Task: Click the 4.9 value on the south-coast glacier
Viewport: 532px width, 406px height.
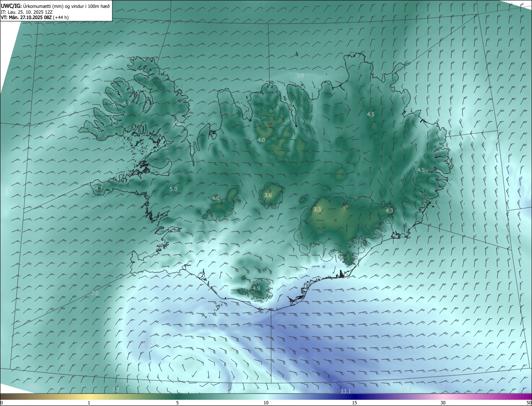Action: [x=256, y=288]
